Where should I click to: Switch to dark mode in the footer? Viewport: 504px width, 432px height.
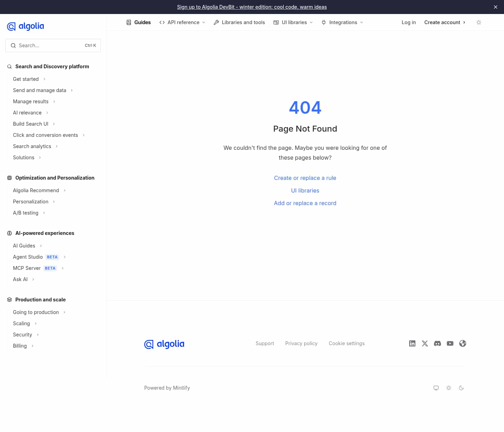pos(461,388)
